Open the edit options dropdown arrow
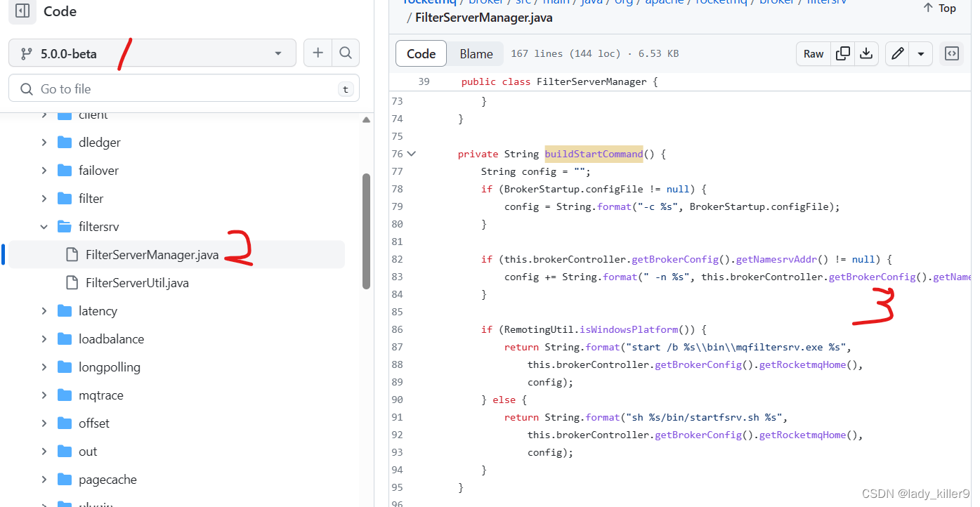Screen dimensions: 980x507 point(920,53)
